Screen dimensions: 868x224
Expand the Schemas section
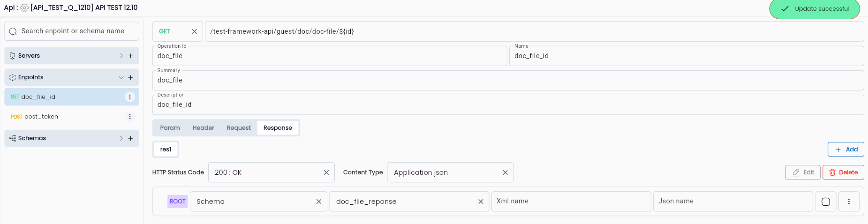tap(121, 138)
